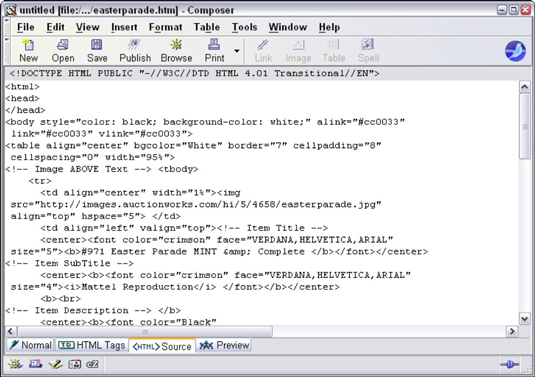
Task: Open the Window menu
Action: [288, 27]
